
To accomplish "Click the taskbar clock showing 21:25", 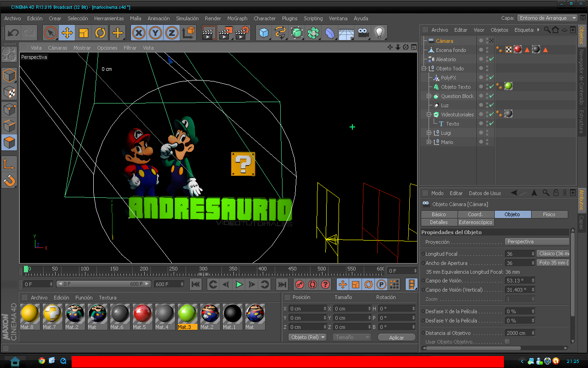I will (x=573, y=362).
